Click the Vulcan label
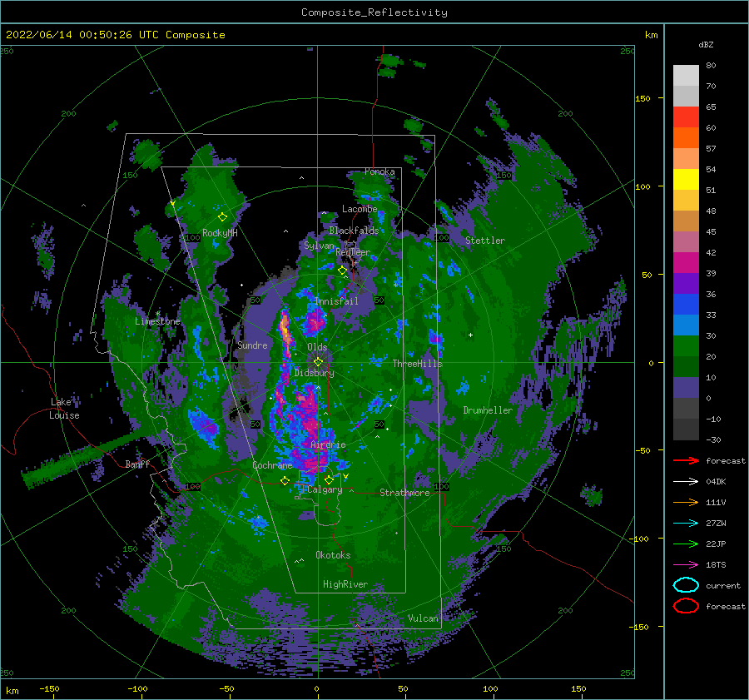The image size is (749, 700). [423, 618]
